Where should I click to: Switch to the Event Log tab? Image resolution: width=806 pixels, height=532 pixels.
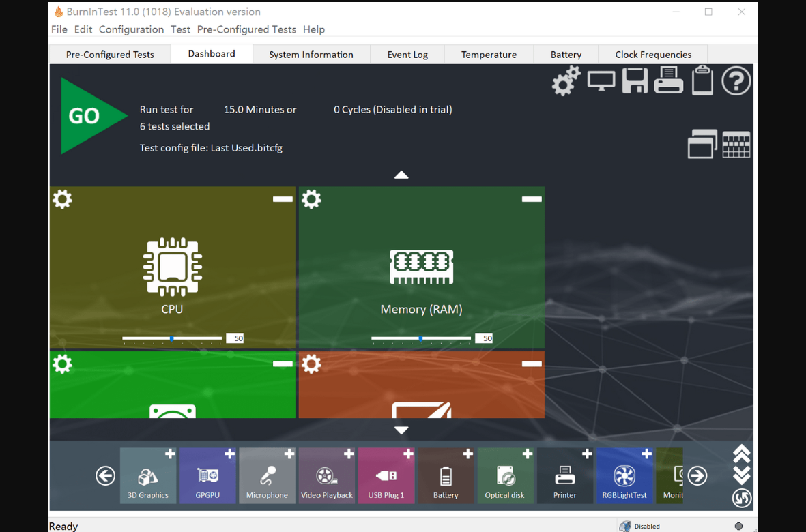(x=407, y=55)
